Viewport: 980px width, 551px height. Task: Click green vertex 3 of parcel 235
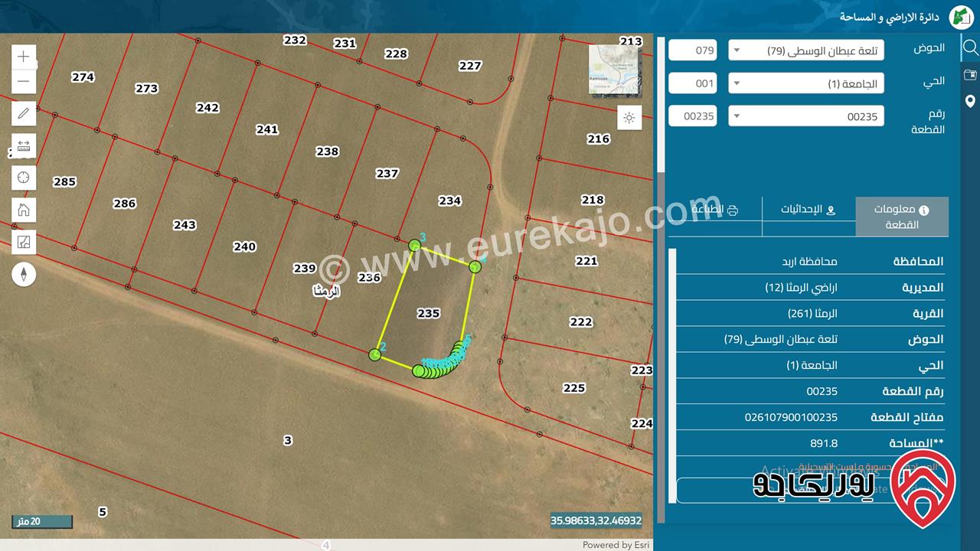414,245
